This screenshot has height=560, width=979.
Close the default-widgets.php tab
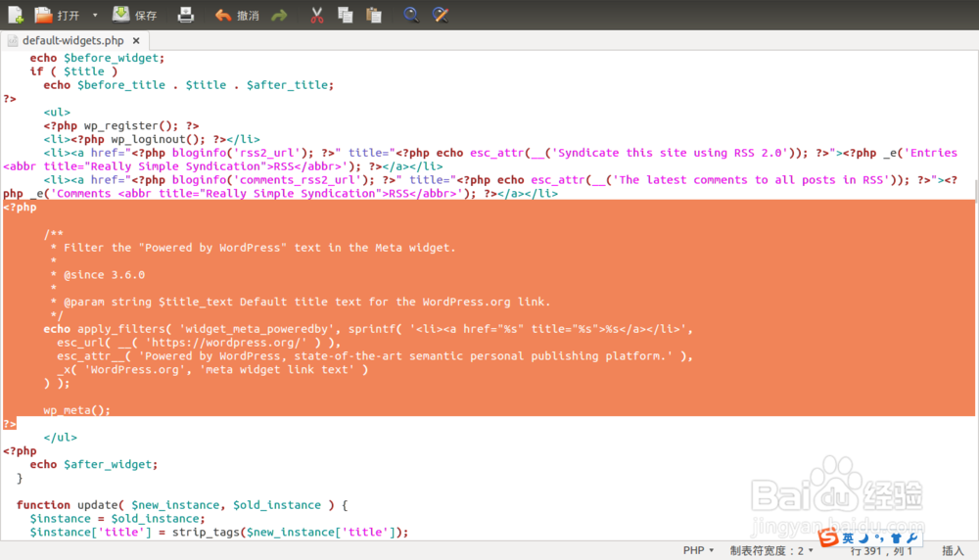[136, 40]
